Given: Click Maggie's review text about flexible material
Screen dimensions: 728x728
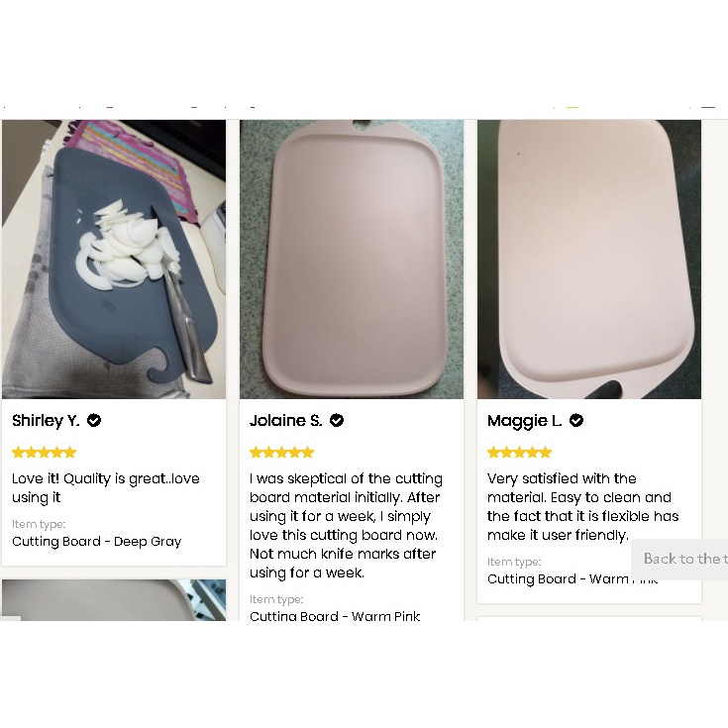Looking at the screenshot, I should tap(582, 507).
